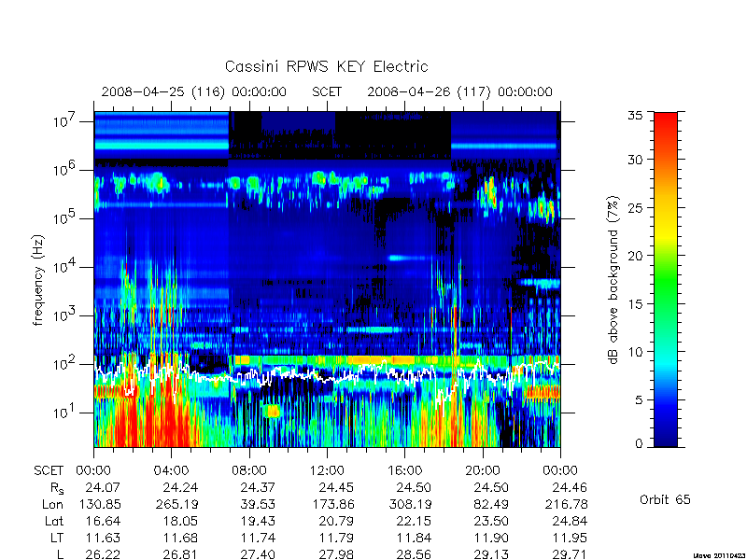The height and width of the screenshot is (560, 747).
Task: Click the '10' color scale label
Action: [x=635, y=352]
